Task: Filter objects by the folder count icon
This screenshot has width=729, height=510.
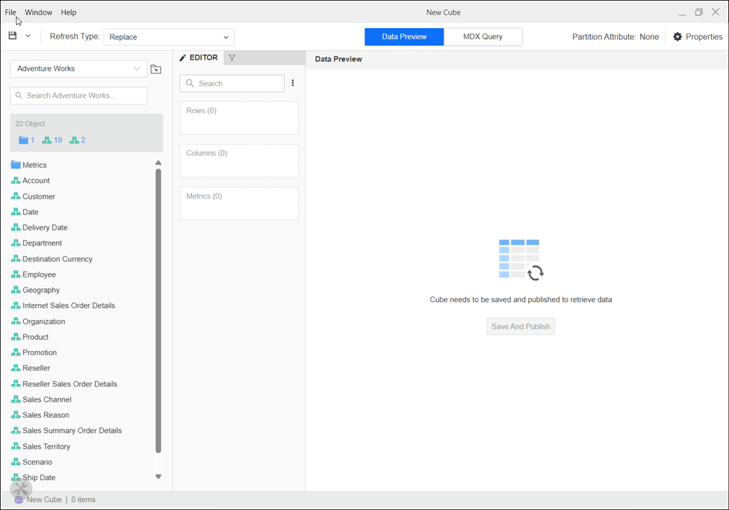Action: click(x=26, y=140)
